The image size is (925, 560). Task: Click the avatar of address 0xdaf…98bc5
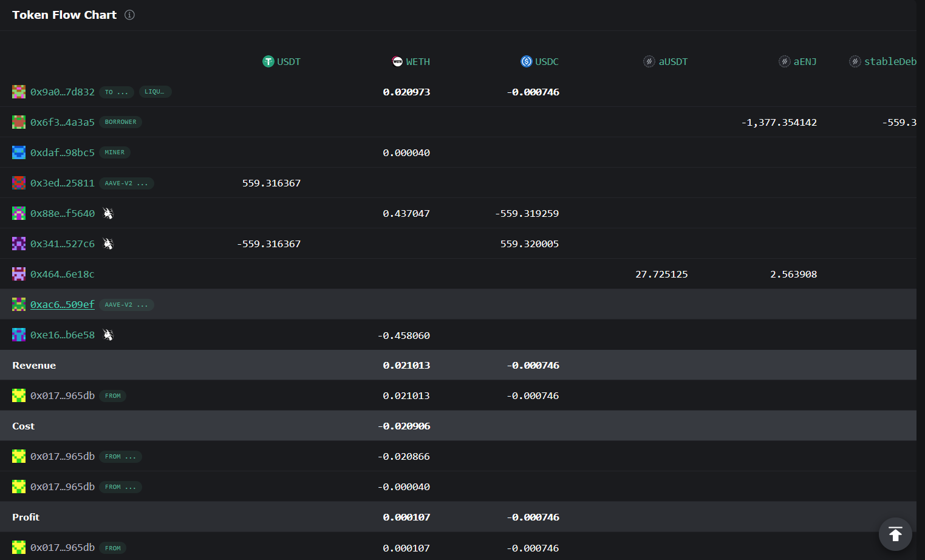[18, 152]
